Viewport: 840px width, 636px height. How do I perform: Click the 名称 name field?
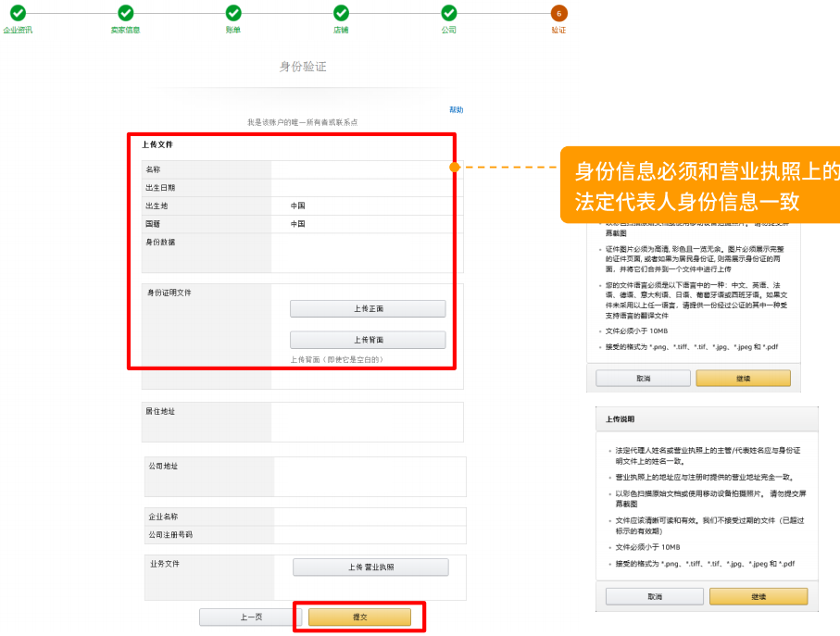tap(361, 169)
